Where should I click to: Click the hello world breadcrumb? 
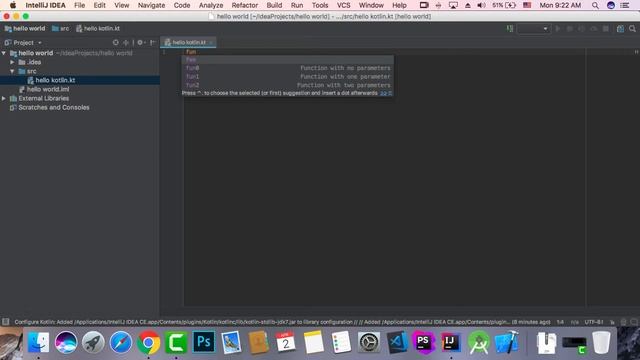25,29
